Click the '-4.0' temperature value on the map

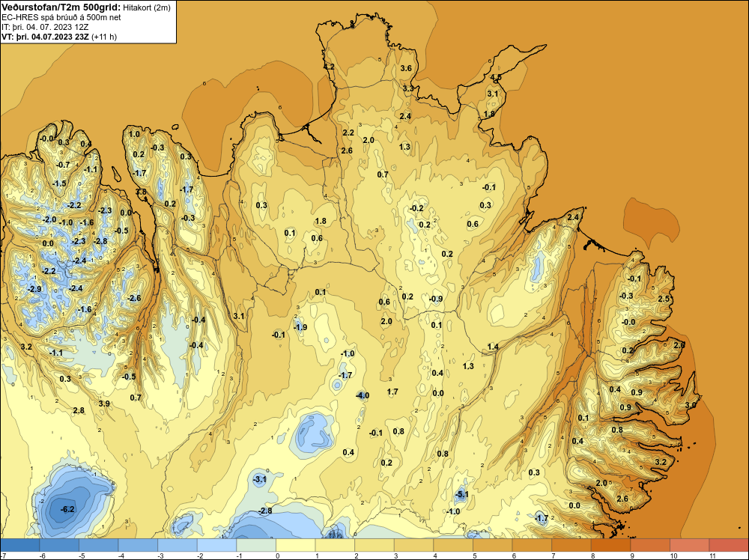click(x=363, y=395)
